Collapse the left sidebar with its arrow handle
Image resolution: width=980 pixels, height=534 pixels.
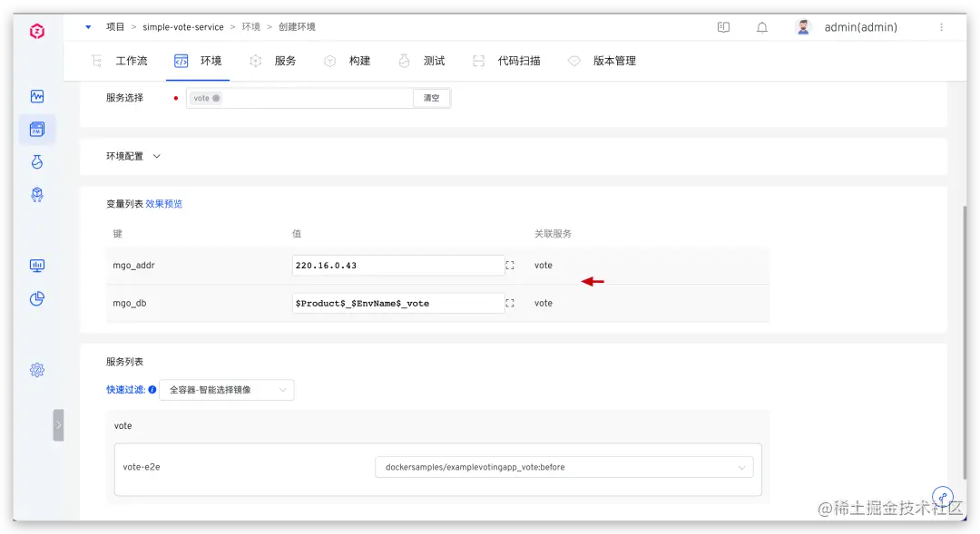coord(59,424)
